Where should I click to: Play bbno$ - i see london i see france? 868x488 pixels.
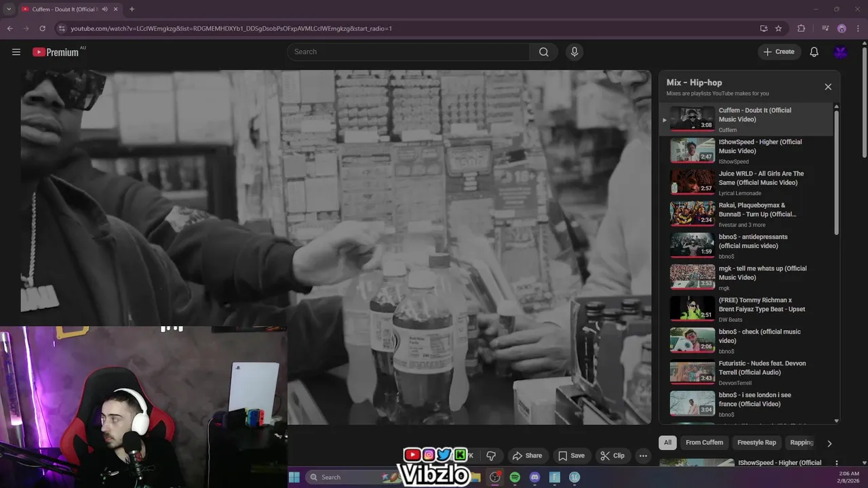pos(746,404)
